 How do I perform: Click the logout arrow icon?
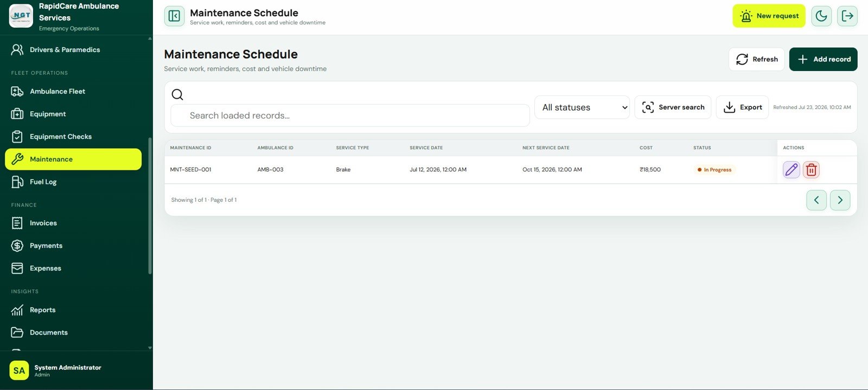(847, 16)
